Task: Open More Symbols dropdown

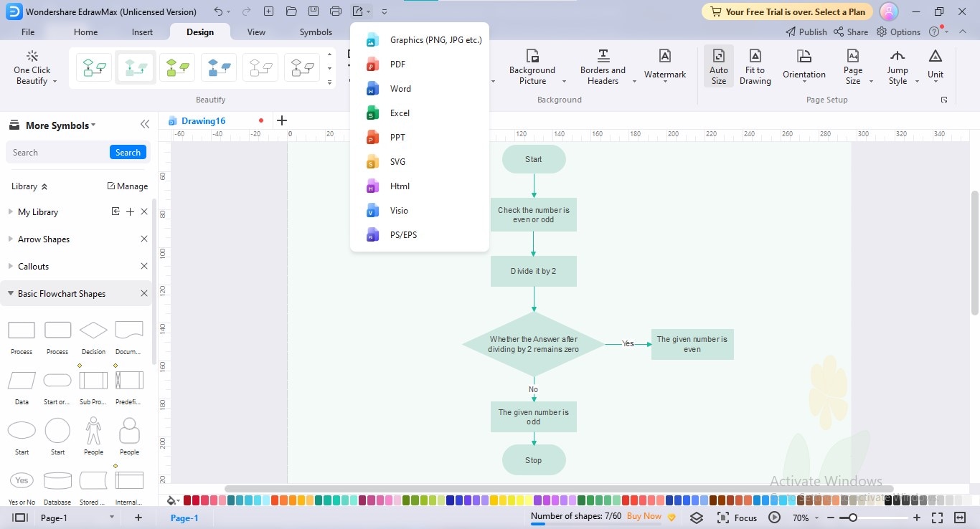Action: (60, 125)
